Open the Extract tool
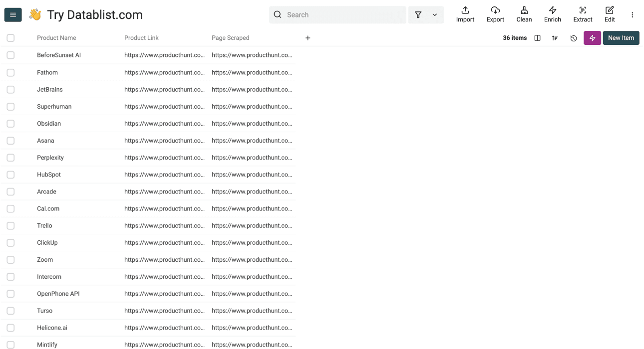Image resolution: width=644 pixels, height=349 pixels. tap(582, 14)
